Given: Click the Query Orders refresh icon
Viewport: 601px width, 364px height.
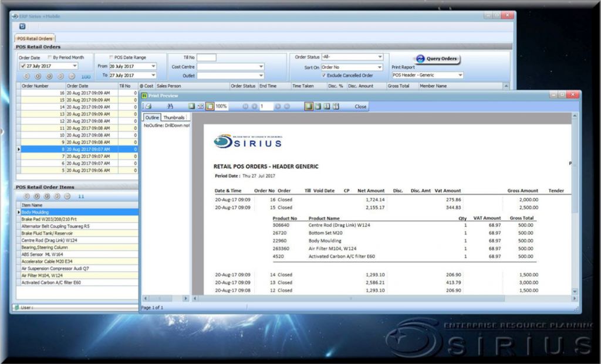Looking at the screenshot, I should (x=420, y=59).
